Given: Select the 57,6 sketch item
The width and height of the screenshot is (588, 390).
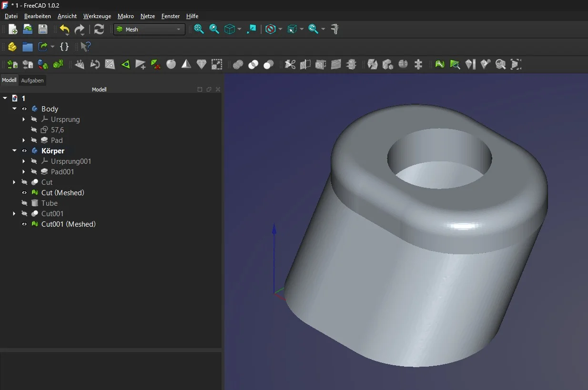Looking at the screenshot, I should tap(57, 130).
